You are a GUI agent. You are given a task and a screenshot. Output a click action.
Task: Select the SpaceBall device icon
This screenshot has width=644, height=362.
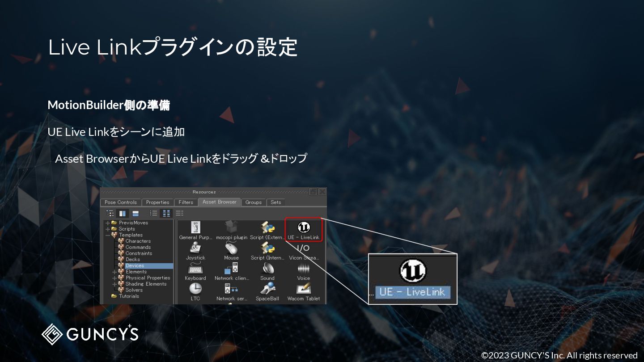point(267,289)
